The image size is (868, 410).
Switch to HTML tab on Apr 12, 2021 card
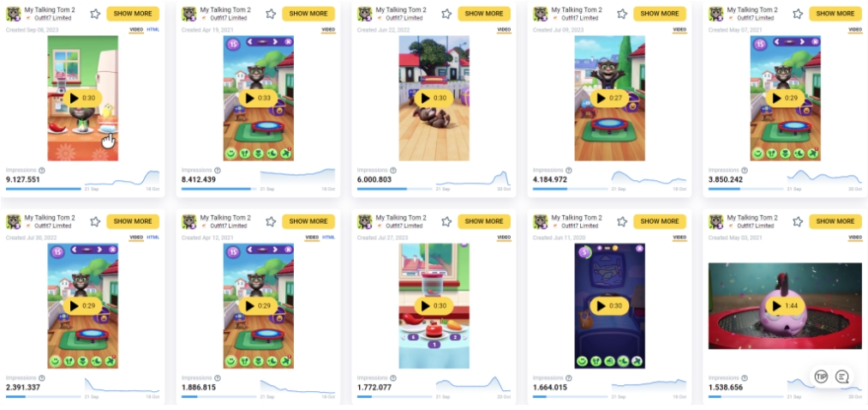(329, 237)
